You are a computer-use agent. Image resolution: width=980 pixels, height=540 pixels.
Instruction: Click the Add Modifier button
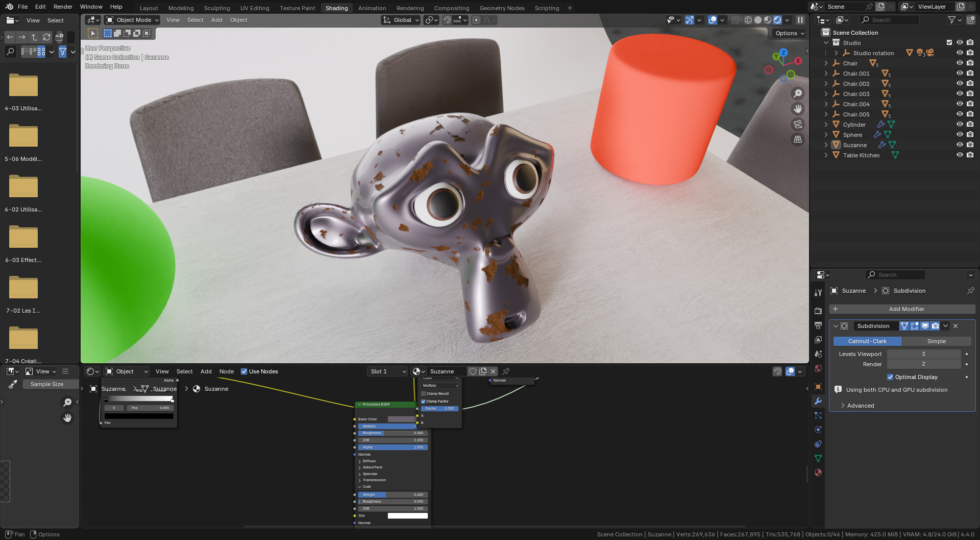click(x=902, y=309)
